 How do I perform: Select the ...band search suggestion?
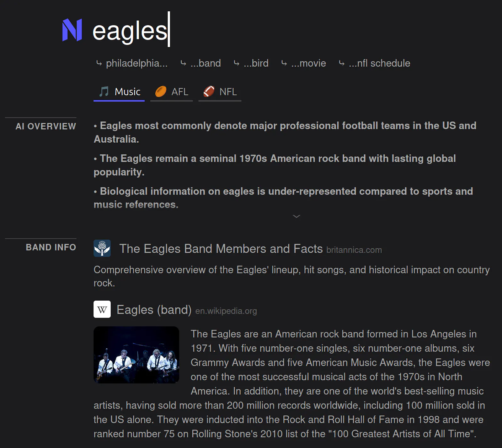[201, 63]
